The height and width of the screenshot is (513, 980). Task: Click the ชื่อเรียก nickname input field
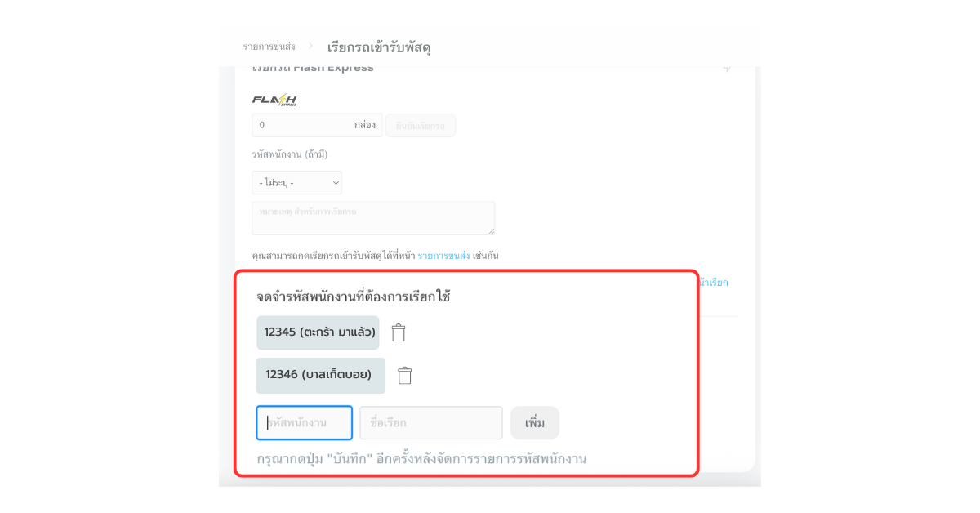click(431, 423)
